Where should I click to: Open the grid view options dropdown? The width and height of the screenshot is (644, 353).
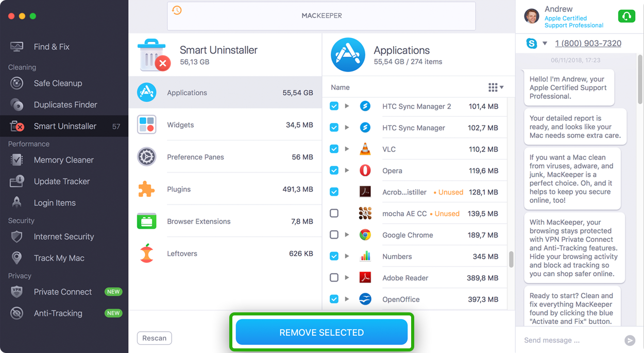[496, 87]
